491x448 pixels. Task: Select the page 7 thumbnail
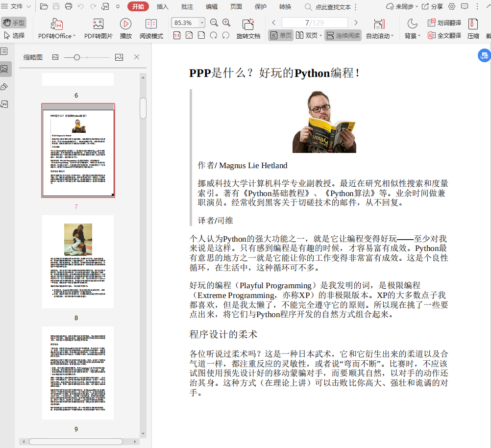coord(78,150)
